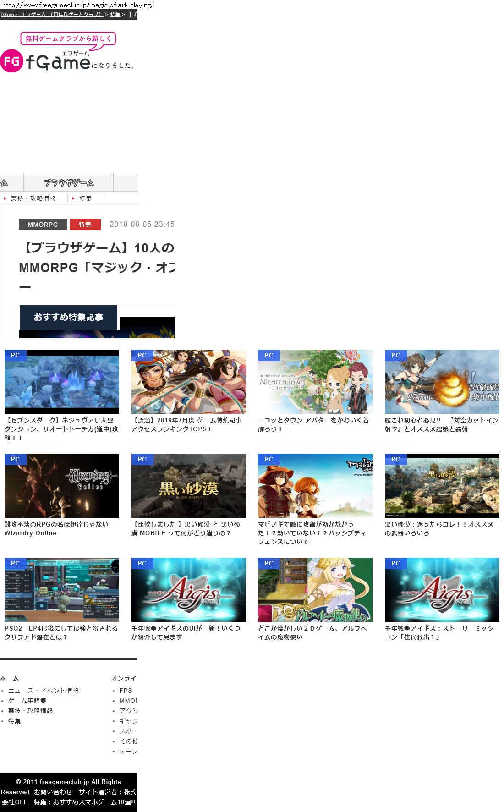Screen dimensions: 504x812
Task: Open the PSO2 EP4 article thumbnail
Action: (x=62, y=590)
